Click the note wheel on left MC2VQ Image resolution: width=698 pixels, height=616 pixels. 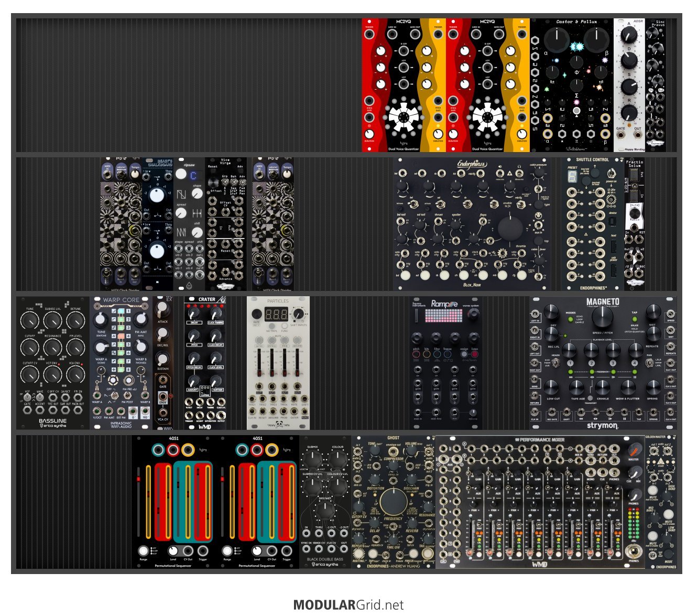tap(404, 117)
